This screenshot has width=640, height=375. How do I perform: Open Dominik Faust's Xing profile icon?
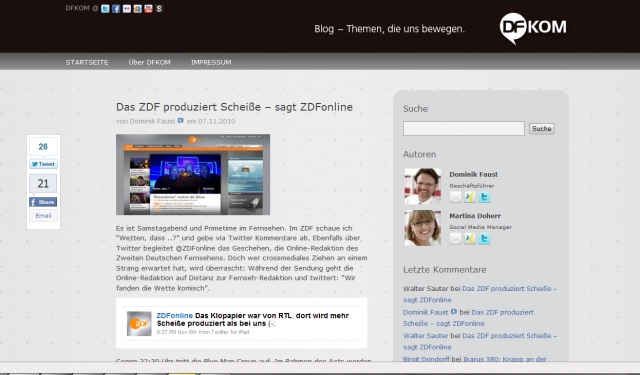(469, 197)
